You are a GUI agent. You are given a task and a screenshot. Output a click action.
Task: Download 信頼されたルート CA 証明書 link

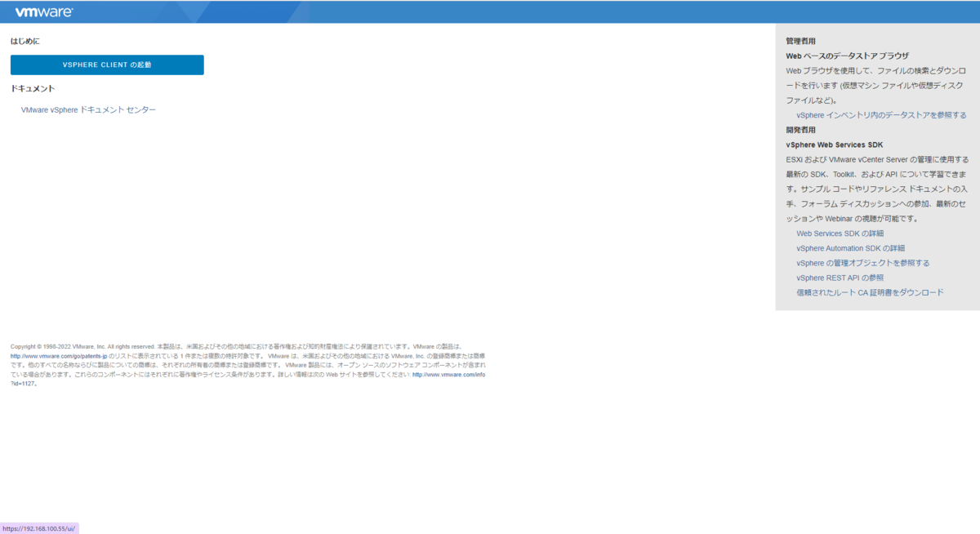pos(870,292)
